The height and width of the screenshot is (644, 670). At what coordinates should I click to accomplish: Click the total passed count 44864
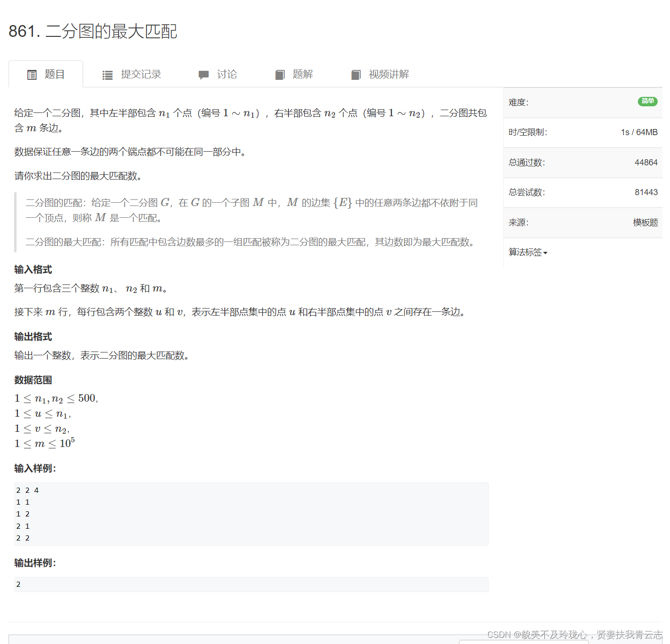(x=646, y=163)
